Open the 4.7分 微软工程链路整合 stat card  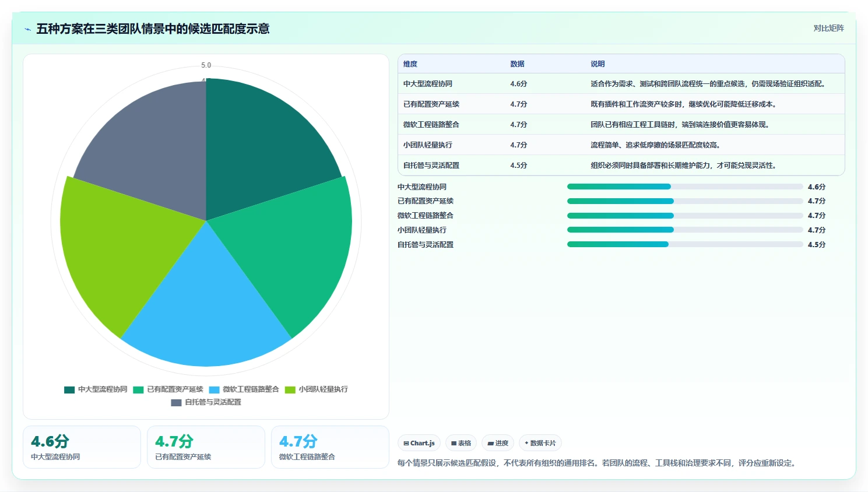point(330,447)
